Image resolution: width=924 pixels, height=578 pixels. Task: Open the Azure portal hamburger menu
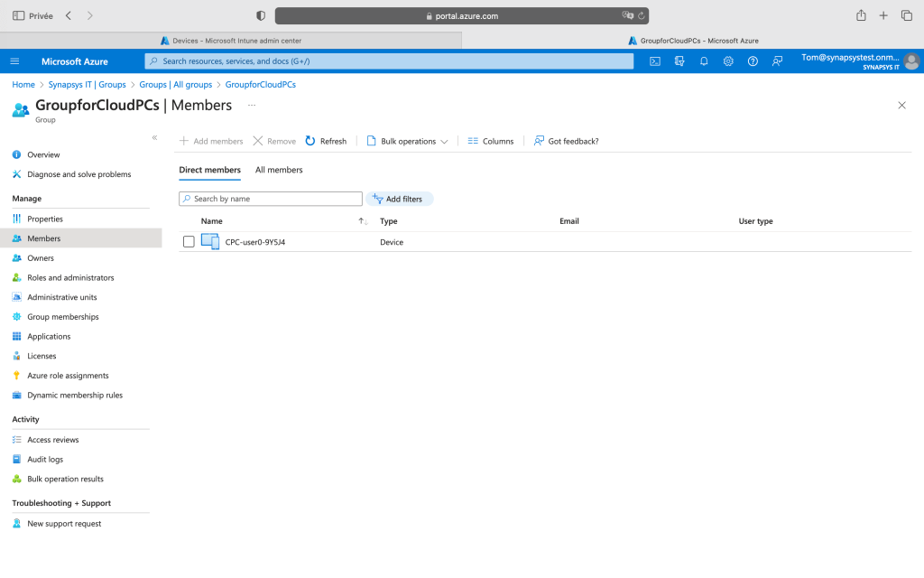[14, 61]
